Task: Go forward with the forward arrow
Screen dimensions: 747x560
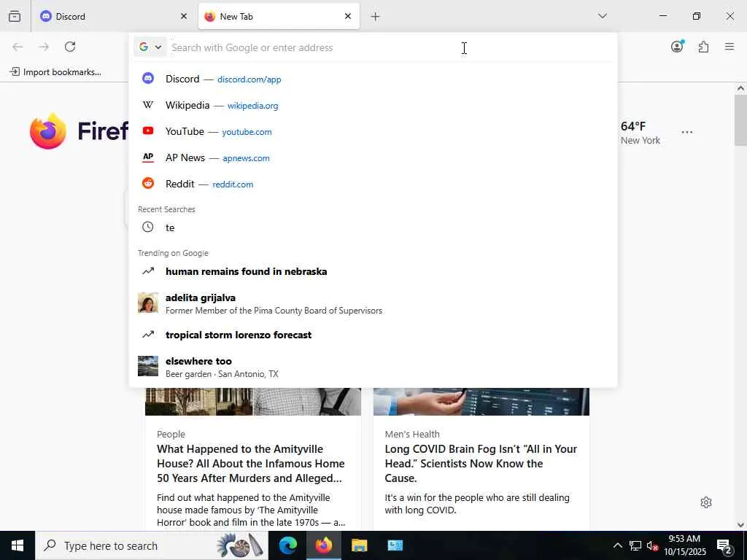Action: [44, 47]
